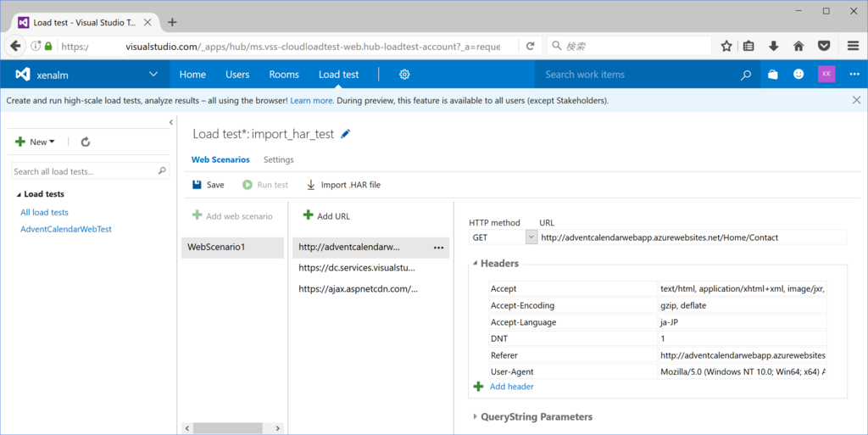Open the ellipsis menu for adventcalendar URL
The height and width of the screenshot is (435, 868).
[438, 248]
